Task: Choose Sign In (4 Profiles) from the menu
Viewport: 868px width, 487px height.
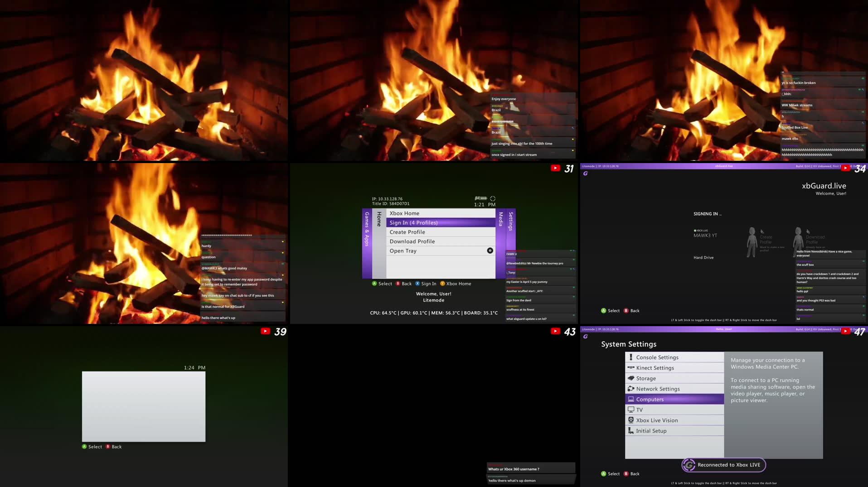Action: 414,222
